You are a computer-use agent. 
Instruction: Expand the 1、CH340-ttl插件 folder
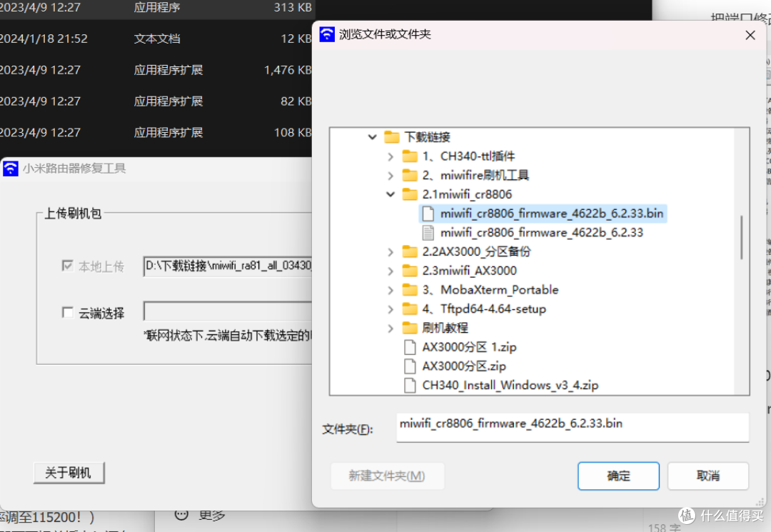pyautogui.click(x=390, y=156)
